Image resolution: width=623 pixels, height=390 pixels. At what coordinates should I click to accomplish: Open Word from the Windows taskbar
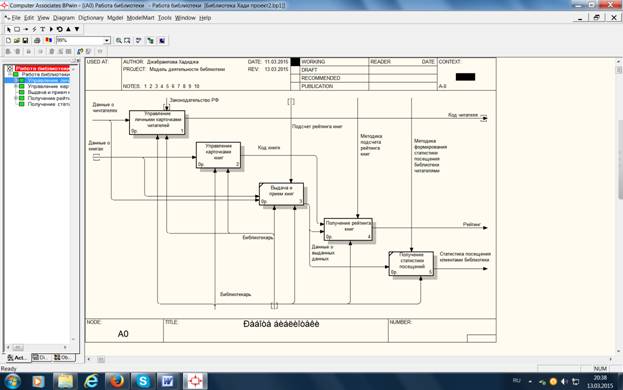pos(168,381)
